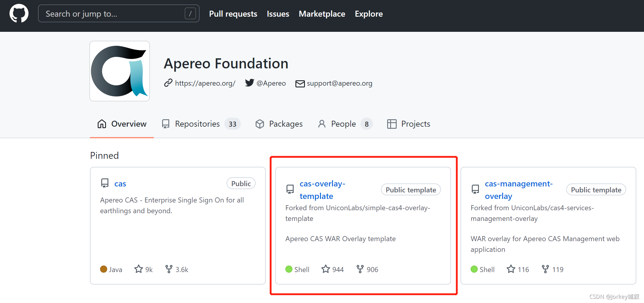The height and width of the screenshot is (303, 644).
Task: Open the 9k stargazers count
Action: [x=149, y=270]
